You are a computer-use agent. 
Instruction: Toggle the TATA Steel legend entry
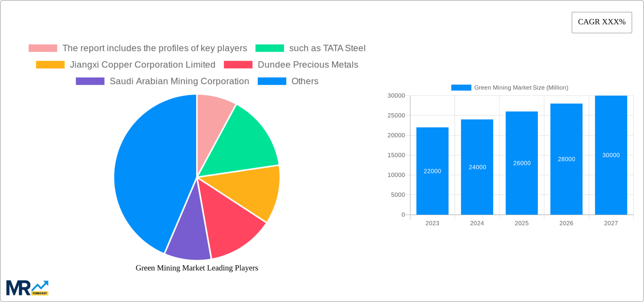tap(327, 48)
